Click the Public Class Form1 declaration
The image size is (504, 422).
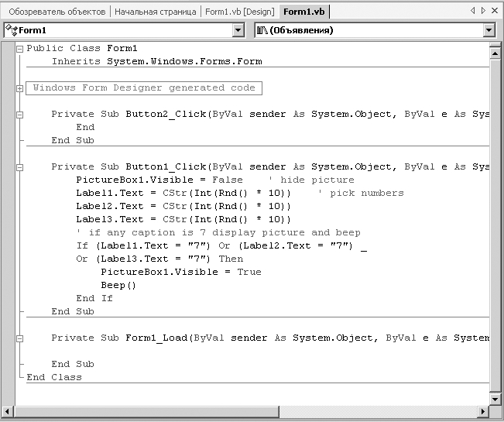82,49
